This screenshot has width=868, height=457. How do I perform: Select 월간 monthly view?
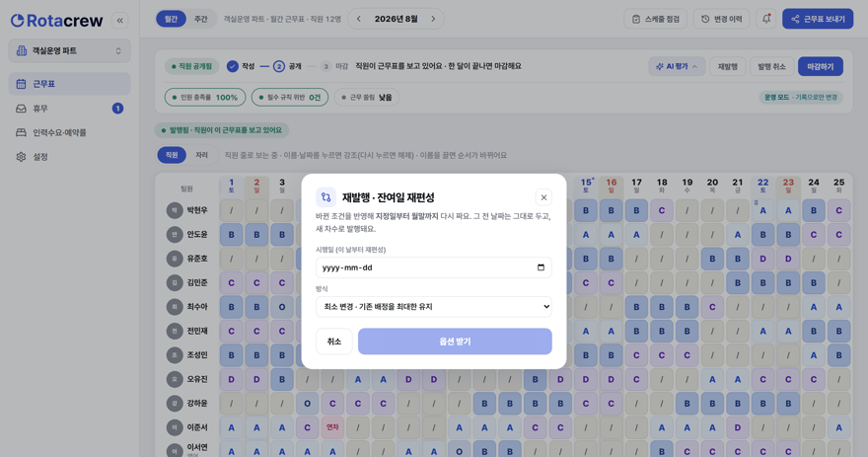(x=171, y=19)
